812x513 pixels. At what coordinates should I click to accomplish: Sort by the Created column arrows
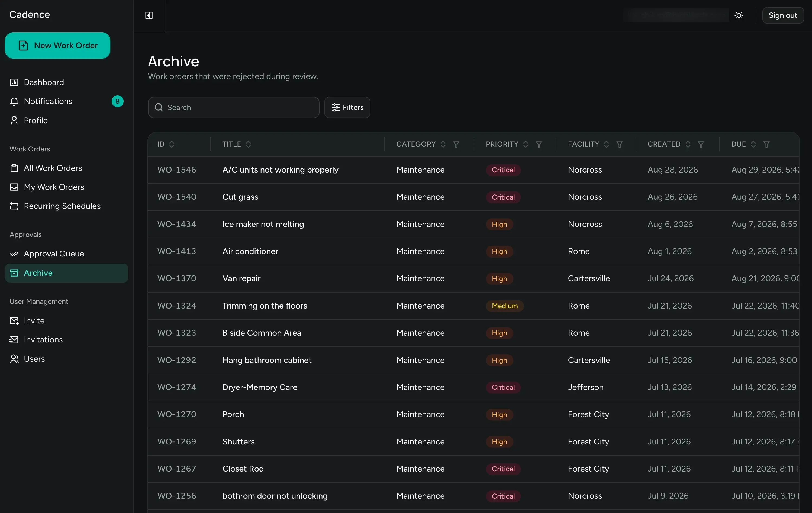pyautogui.click(x=688, y=144)
